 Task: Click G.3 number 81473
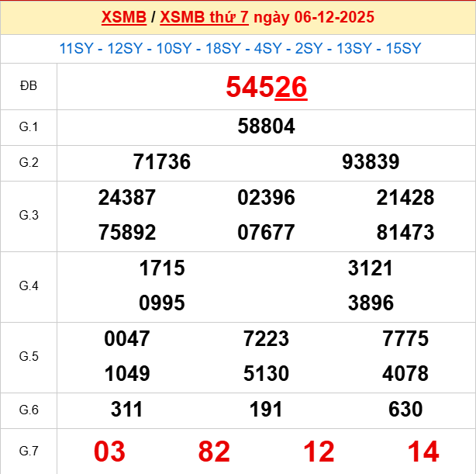coord(405,233)
